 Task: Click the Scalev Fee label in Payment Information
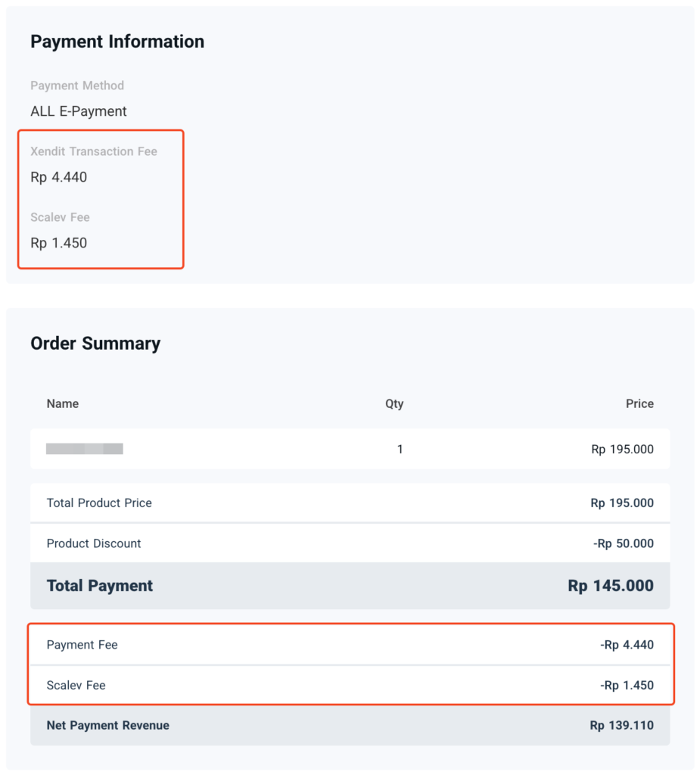pyautogui.click(x=60, y=217)
